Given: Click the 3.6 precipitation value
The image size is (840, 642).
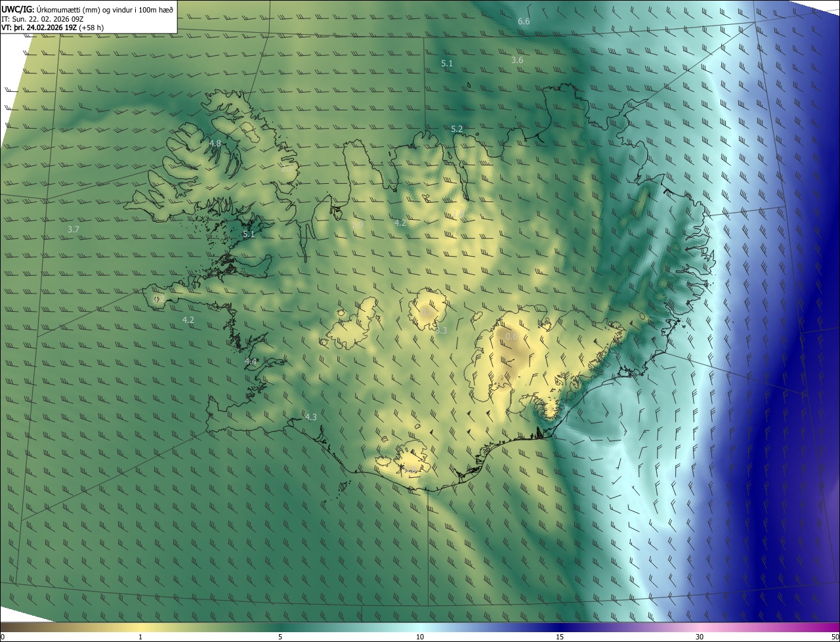Looking at the screenshot, I should pyautogui.click(x=517, y=60).
